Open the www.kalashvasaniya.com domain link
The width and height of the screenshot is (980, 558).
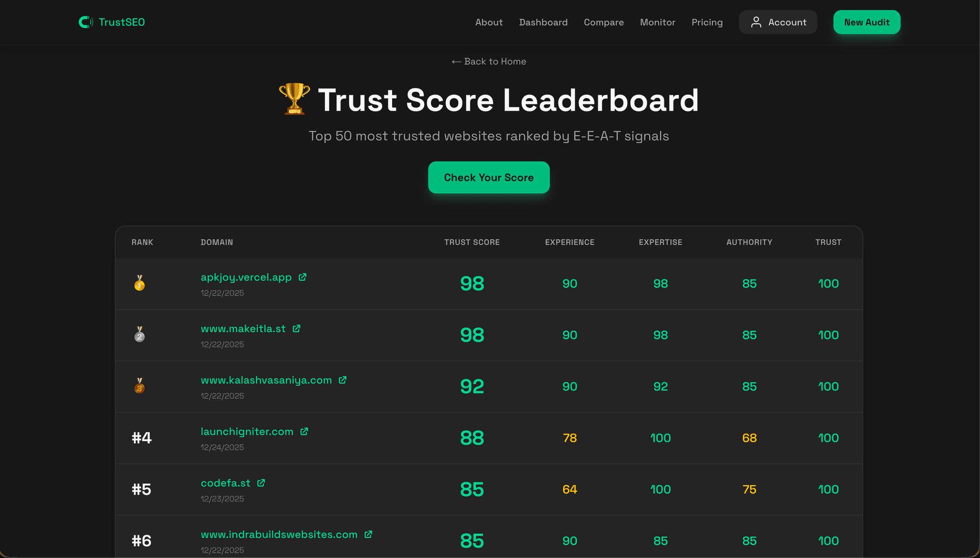point(266,380)
